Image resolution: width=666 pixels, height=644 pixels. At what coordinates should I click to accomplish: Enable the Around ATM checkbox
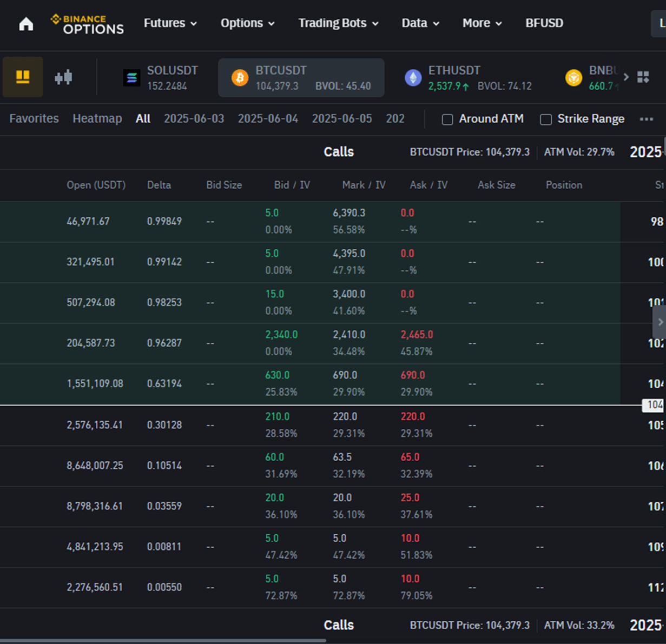click(447, 119)
